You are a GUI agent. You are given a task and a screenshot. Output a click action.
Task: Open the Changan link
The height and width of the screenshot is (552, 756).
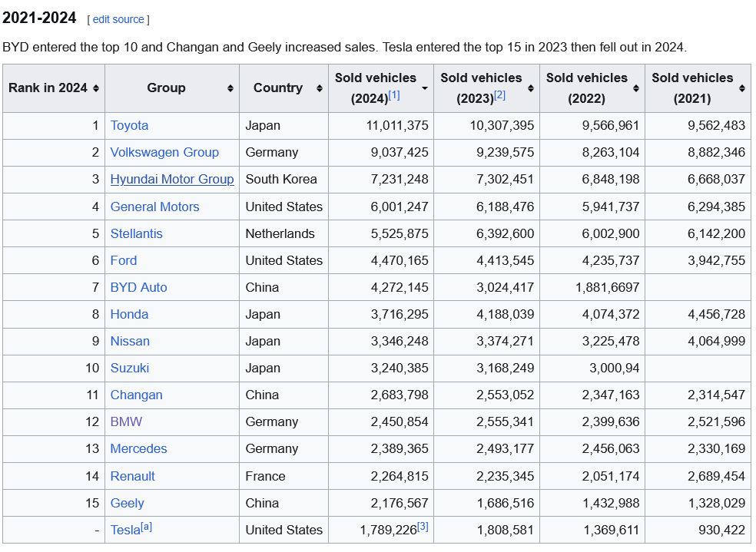[x=137, y=395]
